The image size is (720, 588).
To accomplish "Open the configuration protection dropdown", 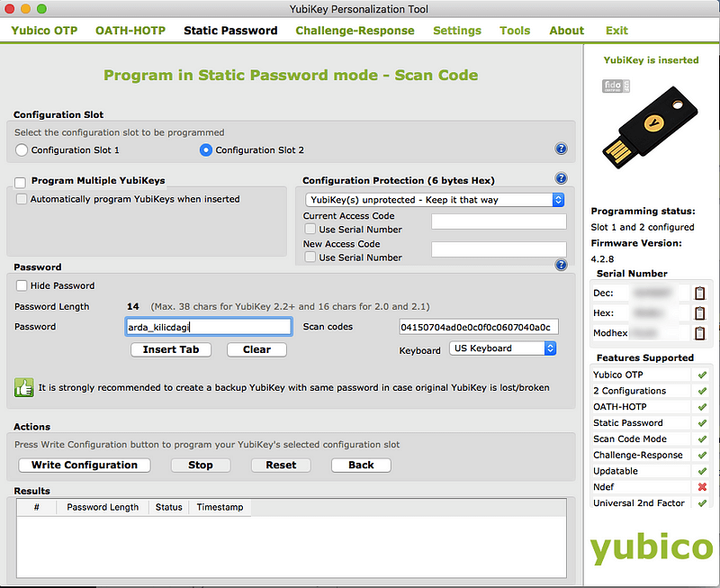I will (x=435, y=200).
